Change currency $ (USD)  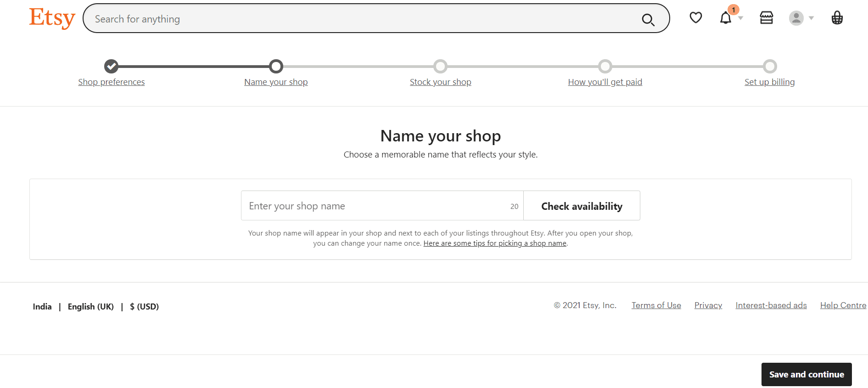point(144,307)
